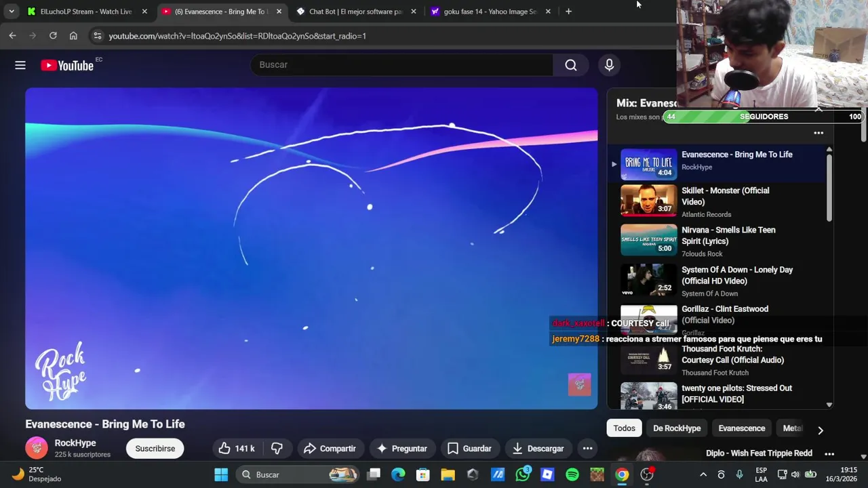Screen dimensions: 868x488
Task: Click the Descargar download button
Action: pyautogui.click(x=538, y=449)
